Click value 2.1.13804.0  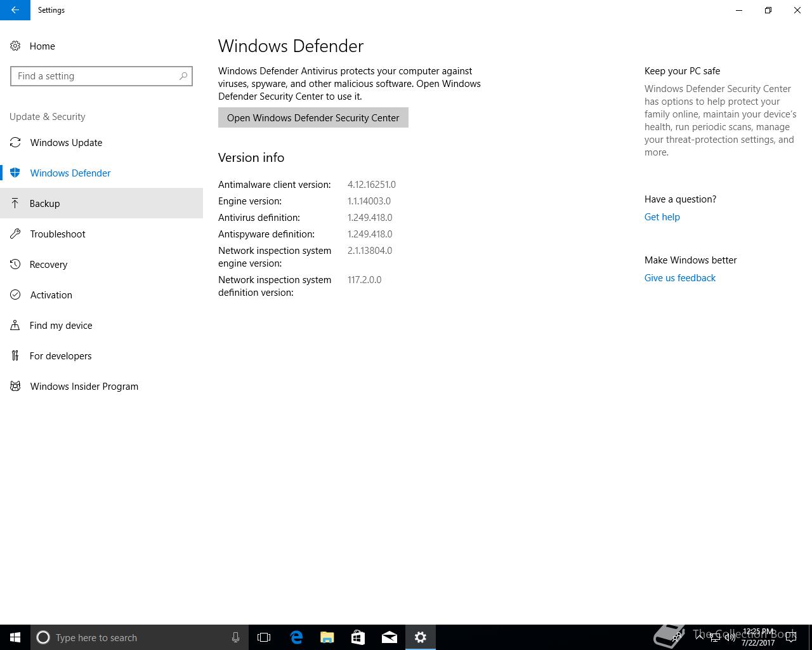click(369, 251)
